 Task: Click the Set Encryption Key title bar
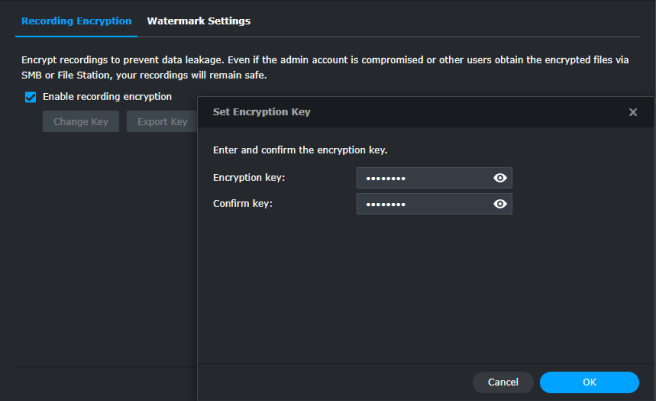pos(400,113)
